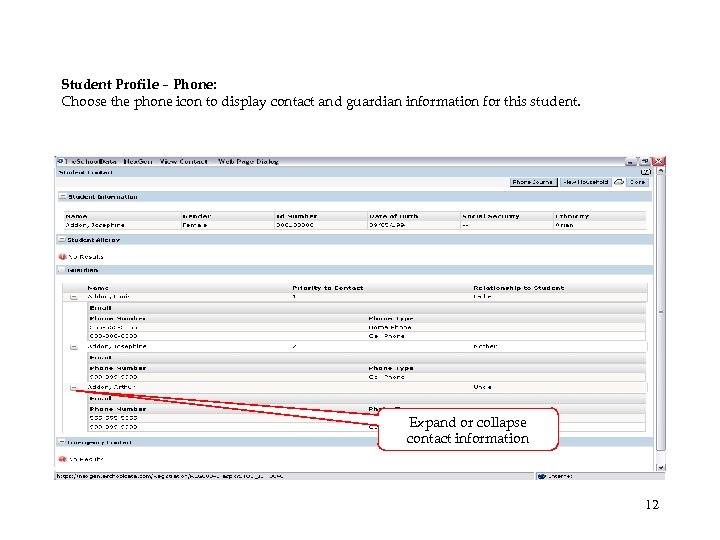Click the Internet zone icon in the status bar

[x=541, y=476]
